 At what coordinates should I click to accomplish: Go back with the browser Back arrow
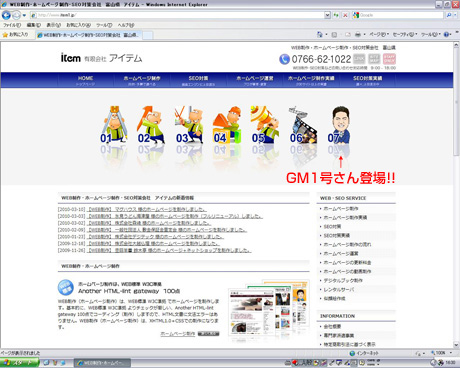coord(6,15)
